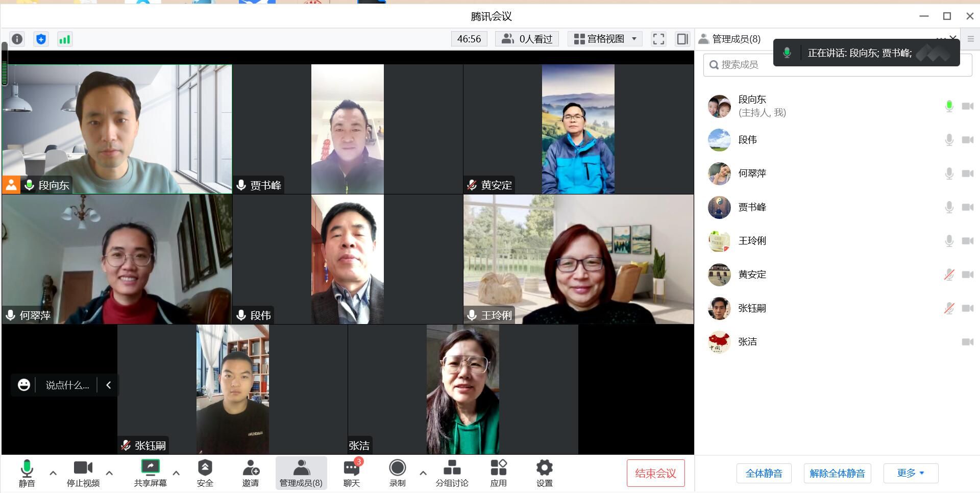Open 0人看过 viewers indicator
Viewport: 980px width, 493px height.
527,39
